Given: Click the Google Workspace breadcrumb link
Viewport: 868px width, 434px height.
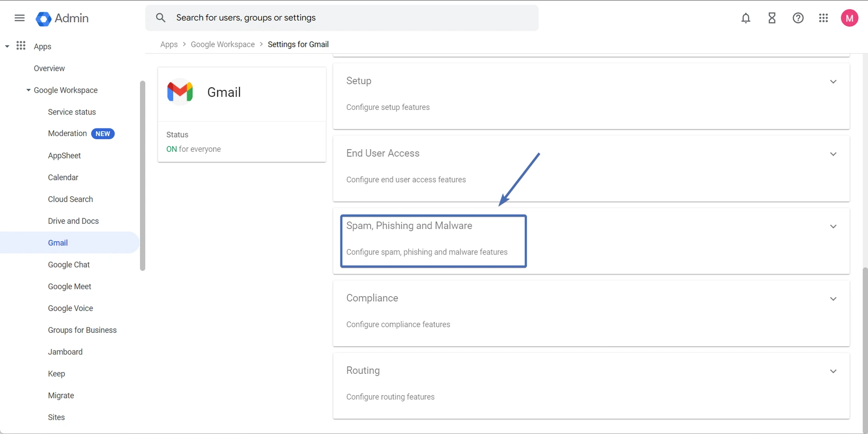Looking at the screenshot, I should click(222, 44).
